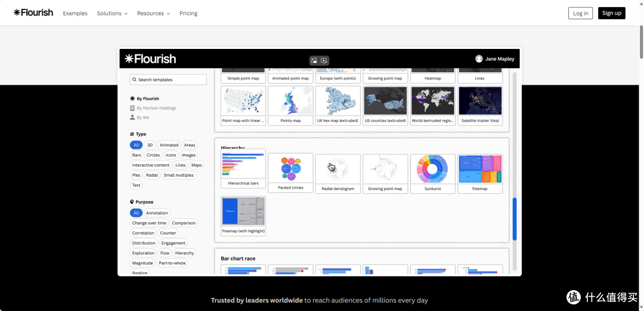This screenshot has width=644, height=311.
Task: Toggle the Flow purpose filter
Action: coord(165,253)
